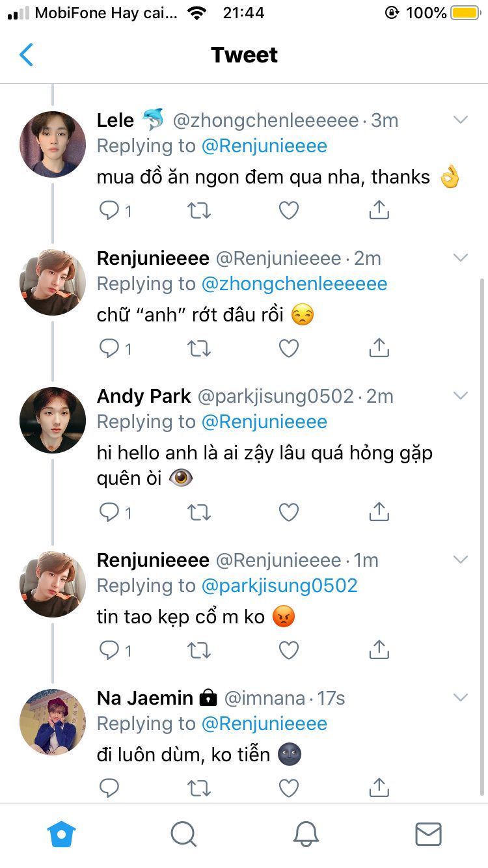Like Renjunieeee's tweet about chữ anh
488x868 pixels.
(288, 349)
